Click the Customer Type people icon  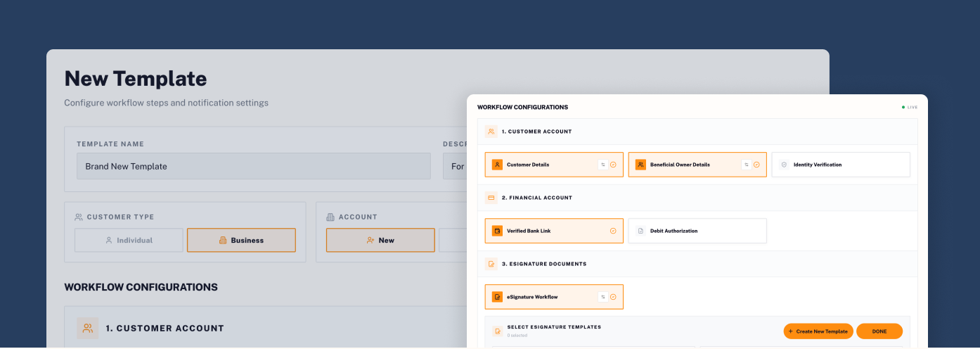coord(79,217)
